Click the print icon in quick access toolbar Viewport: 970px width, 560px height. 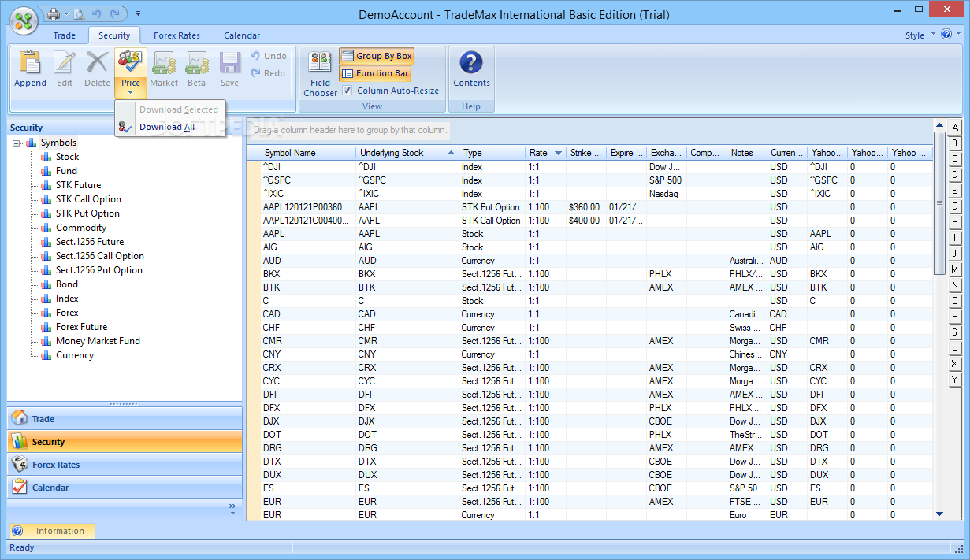(54, 13)
